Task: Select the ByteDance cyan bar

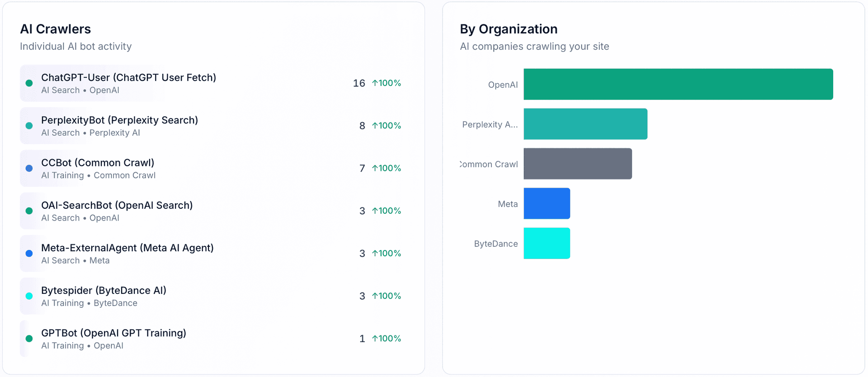Action: pyautogui.click(x=547, y=243)
